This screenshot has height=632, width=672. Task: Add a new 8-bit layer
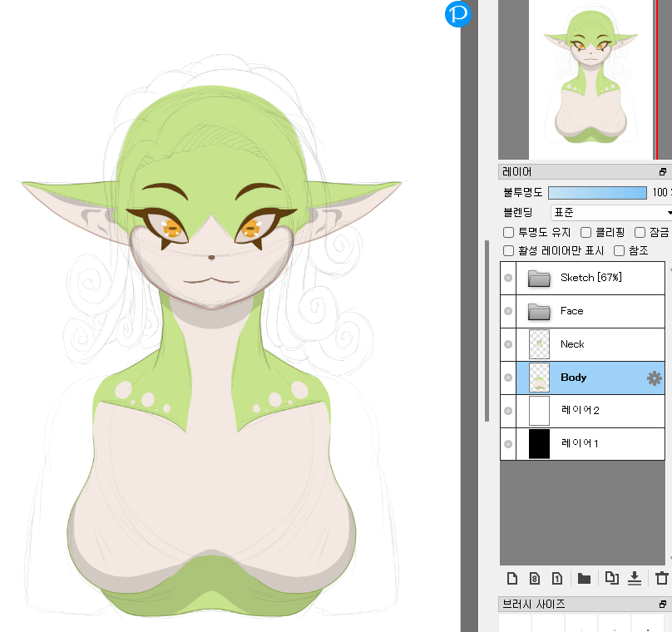click(x=535, y=578)
